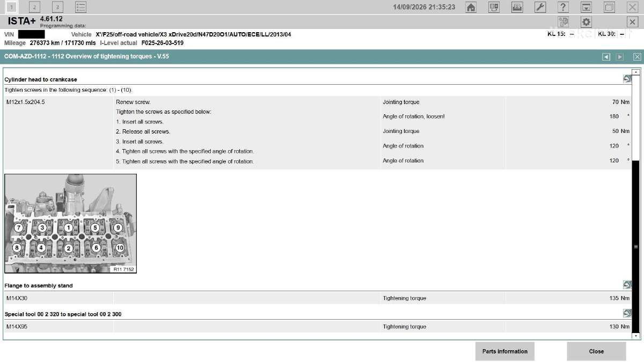The height and width of the screenshot is (362, 644).
Task: Select the M14X95 screw cell
Action: coord(58,327)
